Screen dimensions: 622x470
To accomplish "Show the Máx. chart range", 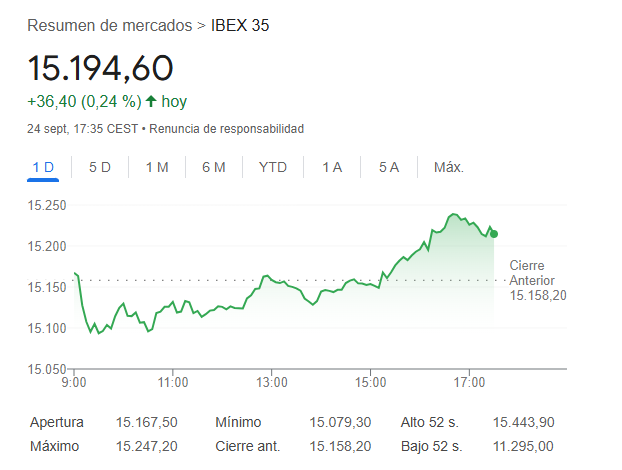I will (449, 167).
